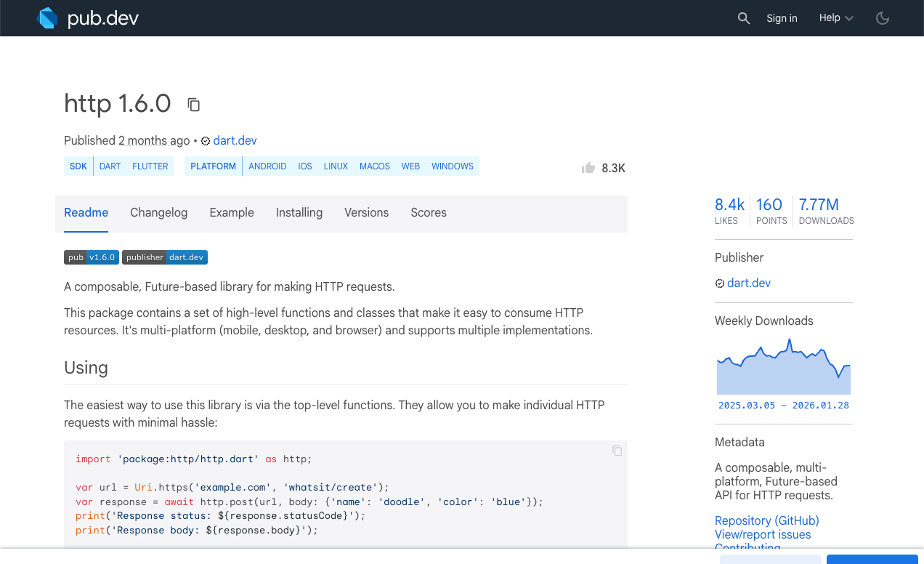This screenshot has height=564, width=924.
Task: Select the IOS platform tag
Action: 305,166
